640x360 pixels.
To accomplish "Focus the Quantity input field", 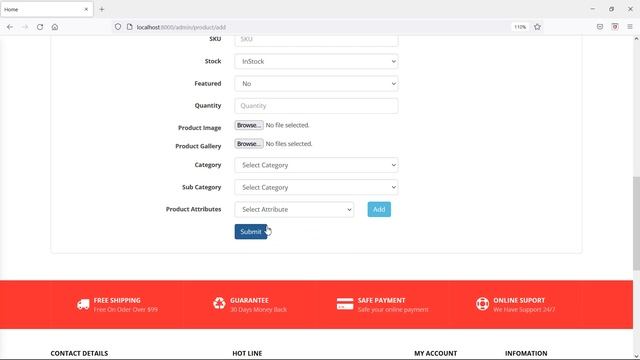I will click(x=316, y=106).
